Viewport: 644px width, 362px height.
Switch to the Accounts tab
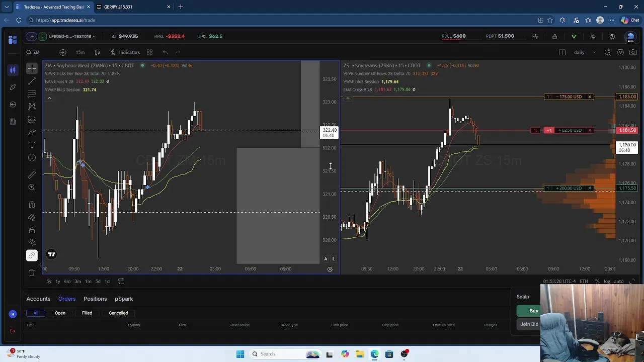tap(38, 299)
